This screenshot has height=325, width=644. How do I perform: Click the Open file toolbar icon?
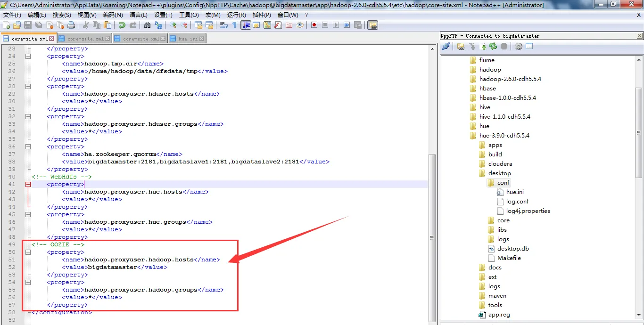(17, 25)
